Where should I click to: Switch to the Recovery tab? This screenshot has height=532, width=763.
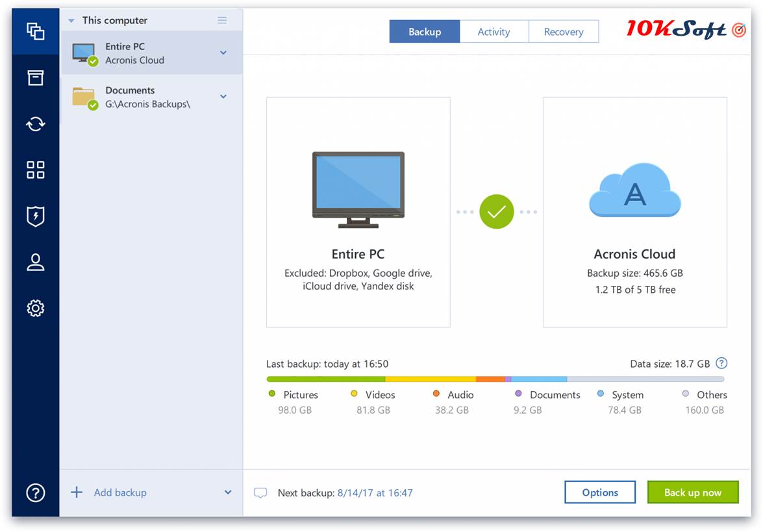tap(564, 32)
